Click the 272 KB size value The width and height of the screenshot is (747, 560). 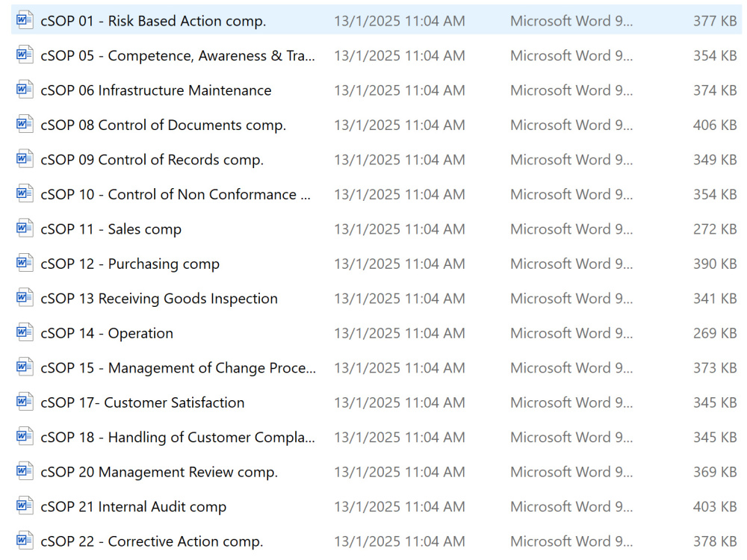[715, 229]
